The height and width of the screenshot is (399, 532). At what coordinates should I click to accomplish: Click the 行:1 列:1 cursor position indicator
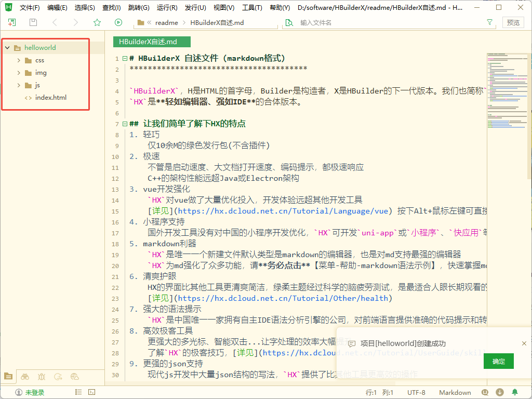(379, 393)
